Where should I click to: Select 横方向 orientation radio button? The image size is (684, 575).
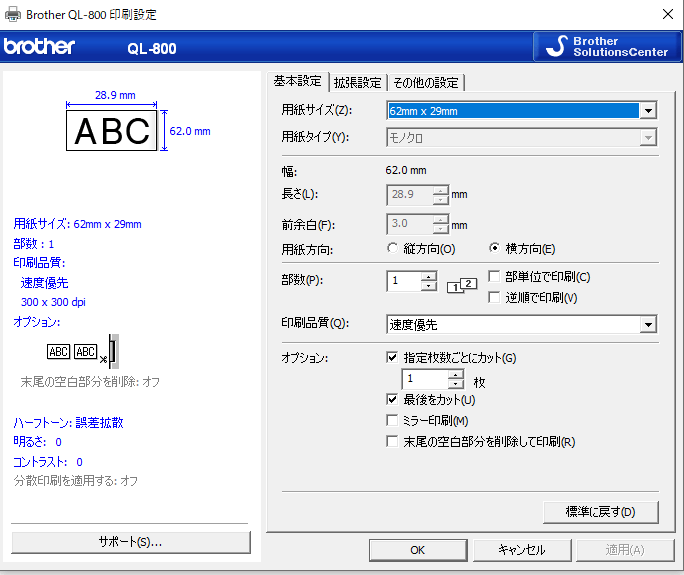pos(494,248)
